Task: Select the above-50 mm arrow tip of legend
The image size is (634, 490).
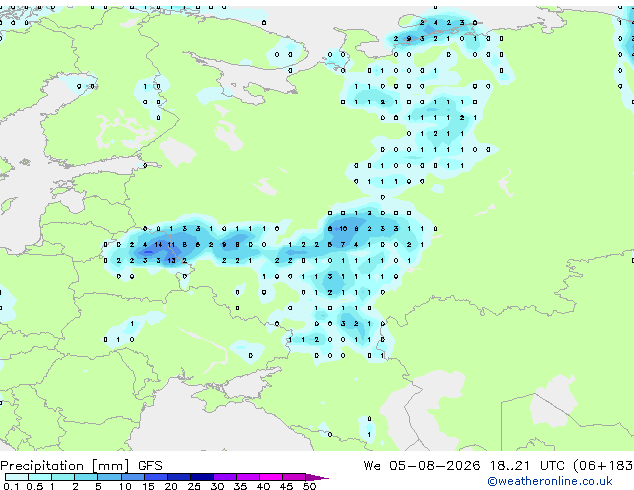Action: (x=317, y=477)
